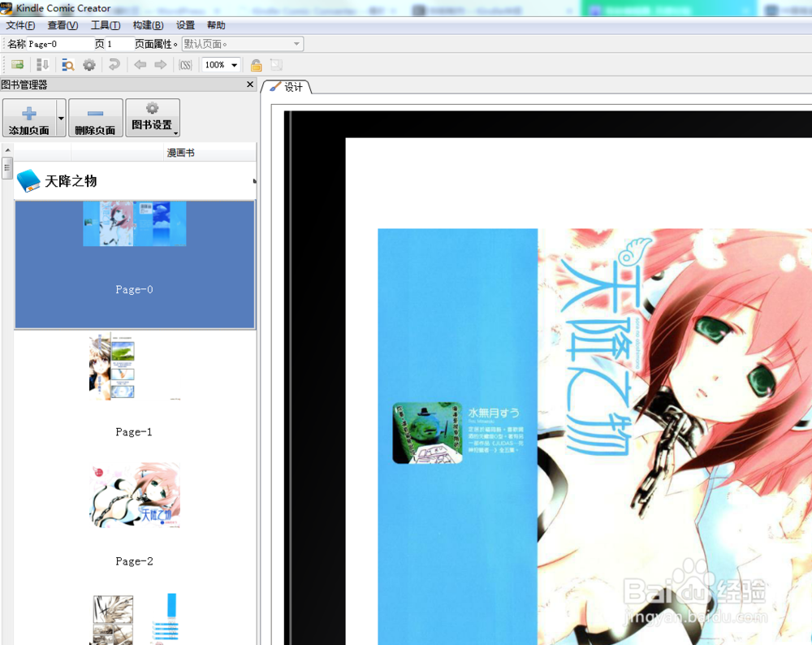Switch to the 设计 tab

click(287, 87)
